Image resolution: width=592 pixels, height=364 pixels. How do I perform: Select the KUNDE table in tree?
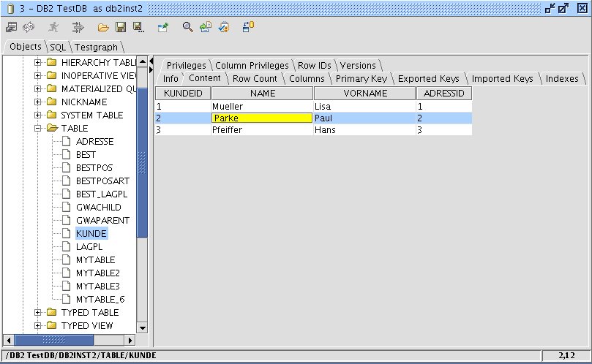pyautogui.click(x=91, y=233)
